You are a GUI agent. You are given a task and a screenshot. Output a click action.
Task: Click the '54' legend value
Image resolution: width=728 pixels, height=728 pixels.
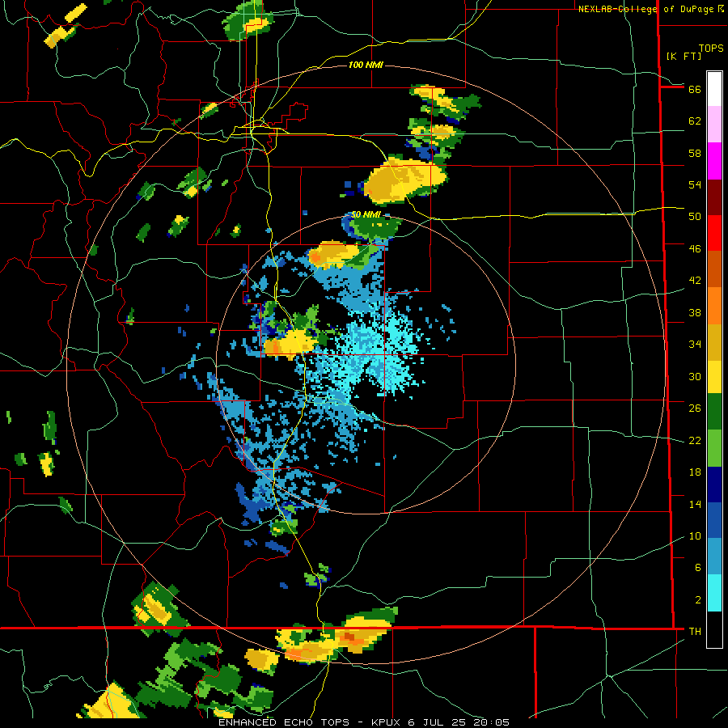(x=695, y=184)
